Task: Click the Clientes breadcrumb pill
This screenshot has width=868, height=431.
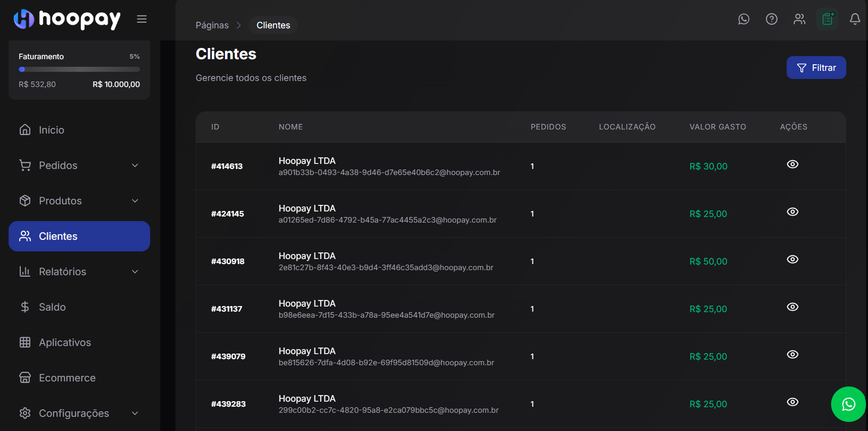Action: (x=273, y=25)
